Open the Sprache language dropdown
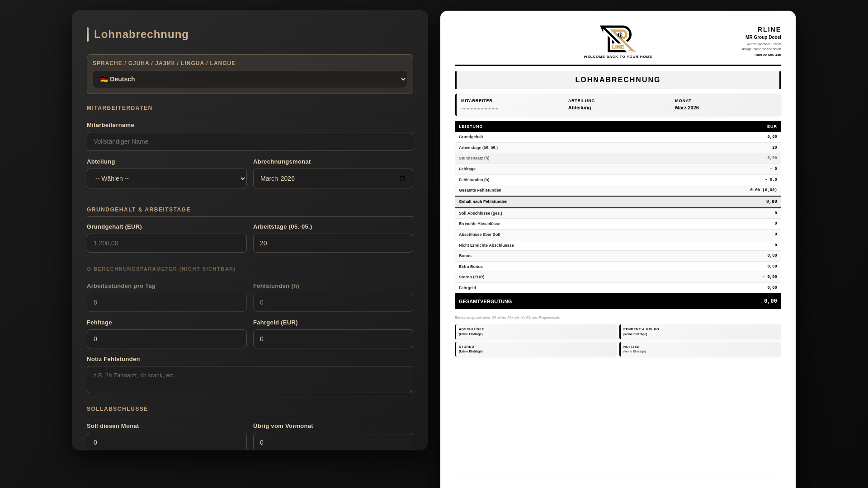The width and height of the screenshot is (868, 488). tap(250, 79)
